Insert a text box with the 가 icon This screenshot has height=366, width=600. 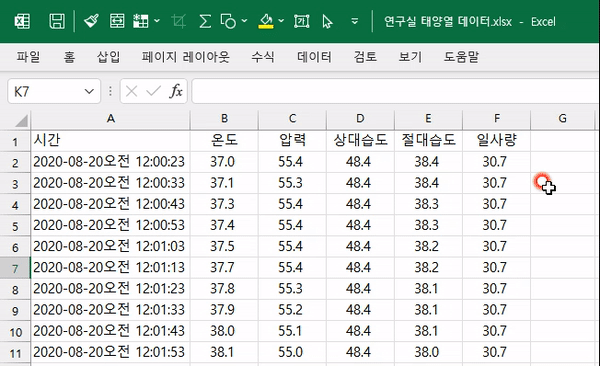pos(302,21)
